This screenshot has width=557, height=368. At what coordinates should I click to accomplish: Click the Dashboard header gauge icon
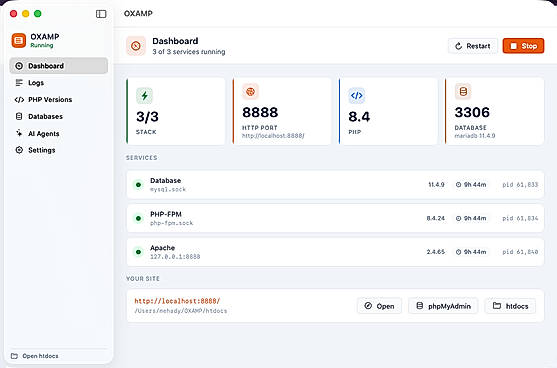coord(136,46)
